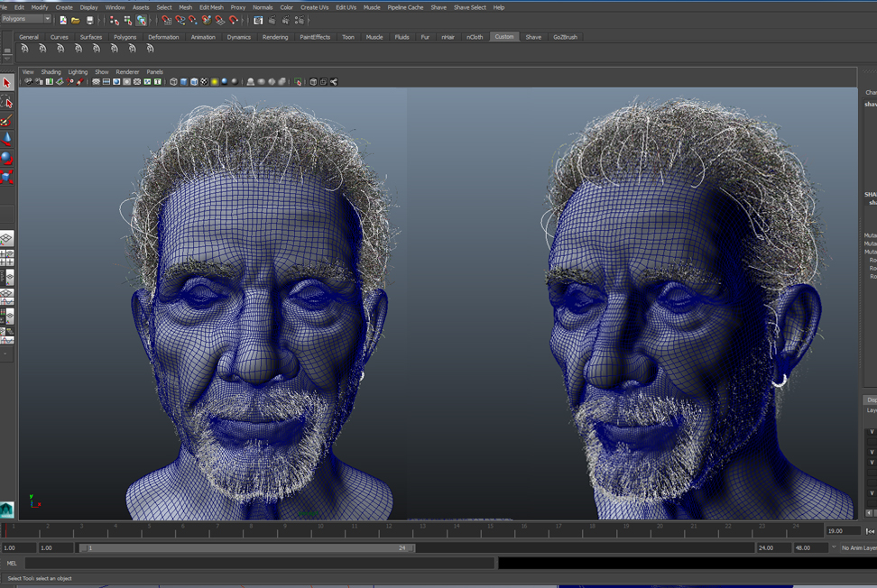Open the Shading panel menu
Image resolution: width=877 pixels, height=588 pixels.
click(51, 72)
